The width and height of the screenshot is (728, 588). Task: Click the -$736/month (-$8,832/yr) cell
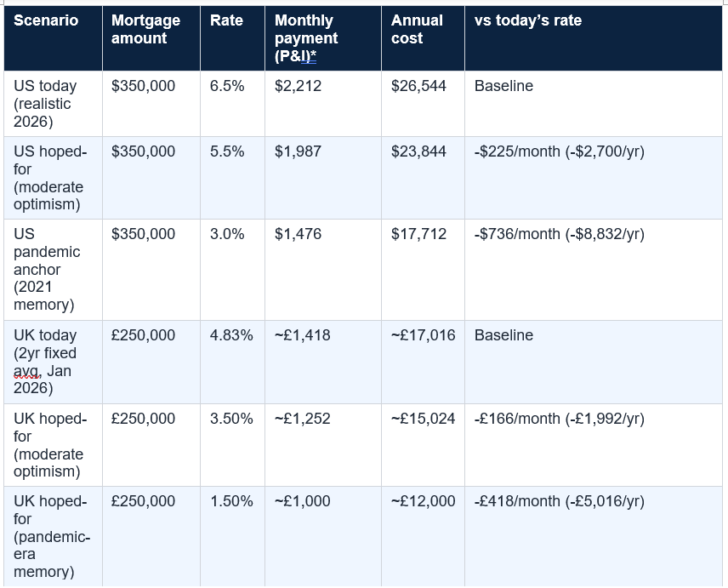594,270
